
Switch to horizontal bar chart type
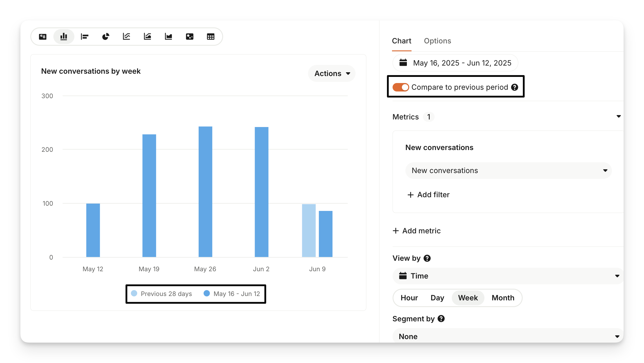pos(85,36)
